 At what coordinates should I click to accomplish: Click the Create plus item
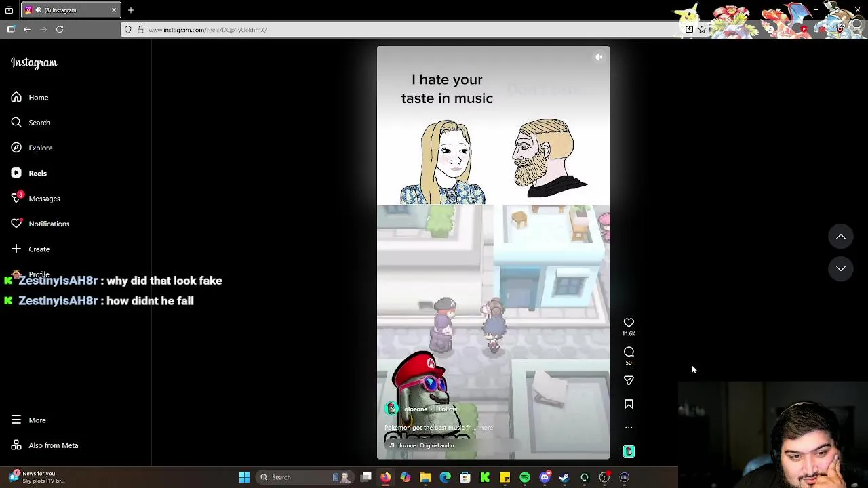(x=31, y=249)
